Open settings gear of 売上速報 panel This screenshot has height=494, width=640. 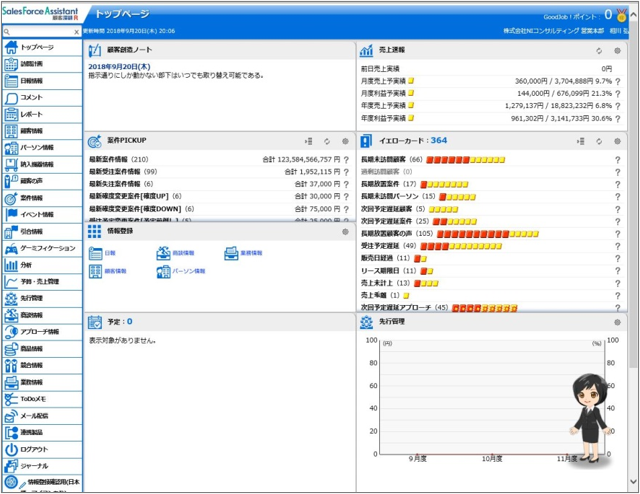tap(617, 51)
